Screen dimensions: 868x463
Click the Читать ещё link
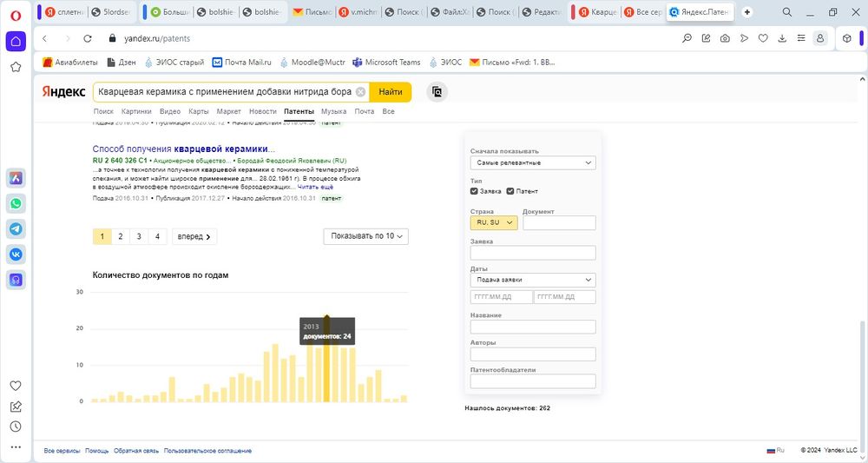point(316,187)
